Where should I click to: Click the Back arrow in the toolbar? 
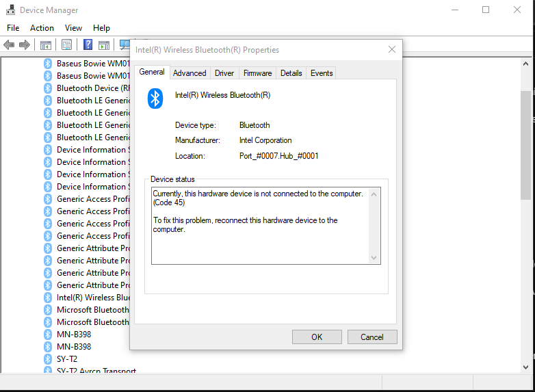(9, 44)
